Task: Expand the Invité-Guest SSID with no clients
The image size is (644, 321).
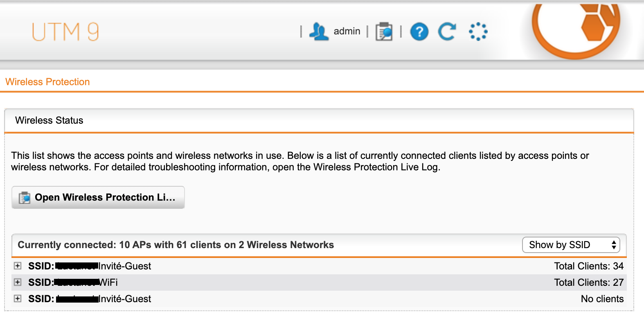Action: (18, 298)
